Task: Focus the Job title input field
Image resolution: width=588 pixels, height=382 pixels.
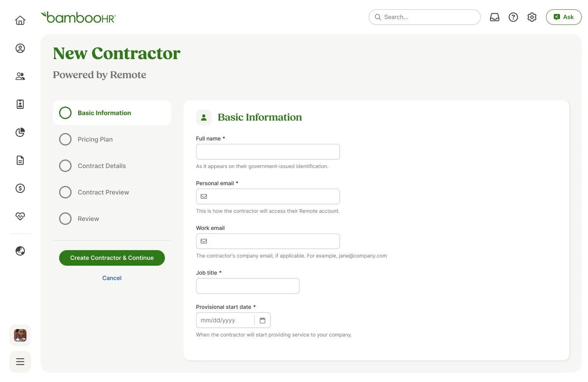Action: [248, 286]
